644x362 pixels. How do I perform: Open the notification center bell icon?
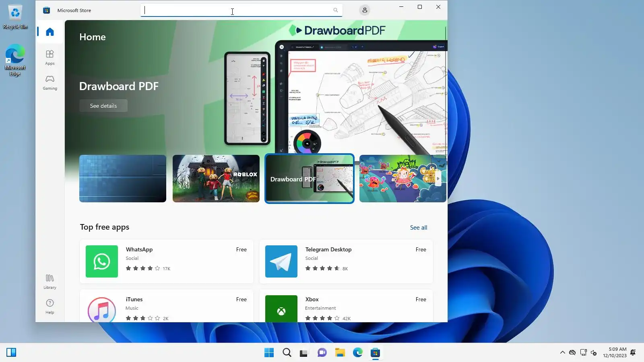(633, 353)
